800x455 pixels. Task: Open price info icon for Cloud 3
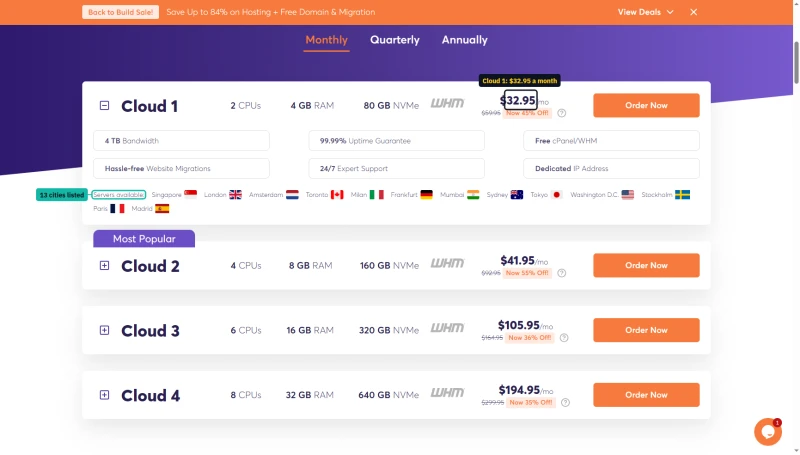pyautogui.click(x=564, y=338)
